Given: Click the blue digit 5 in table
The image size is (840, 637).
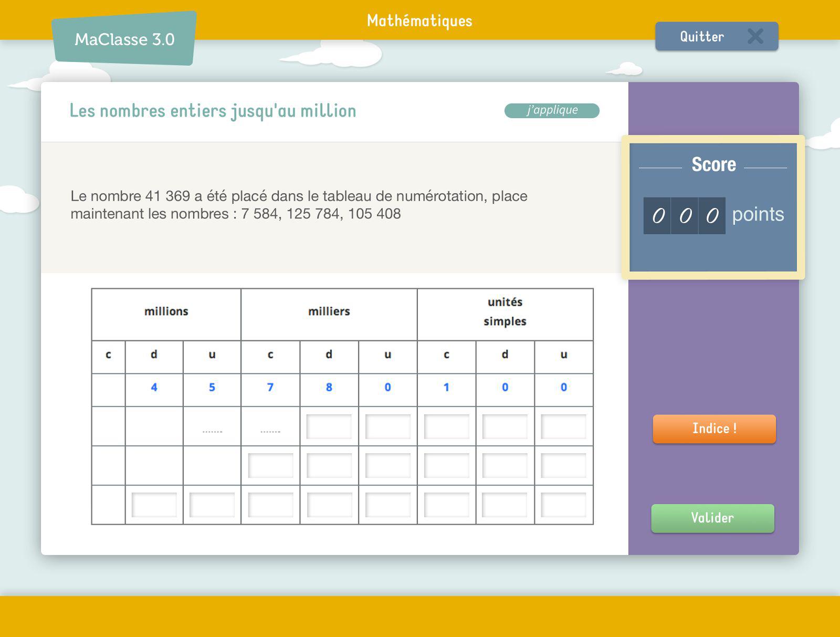Looking at the screenshot, I should tap(212, 388).
